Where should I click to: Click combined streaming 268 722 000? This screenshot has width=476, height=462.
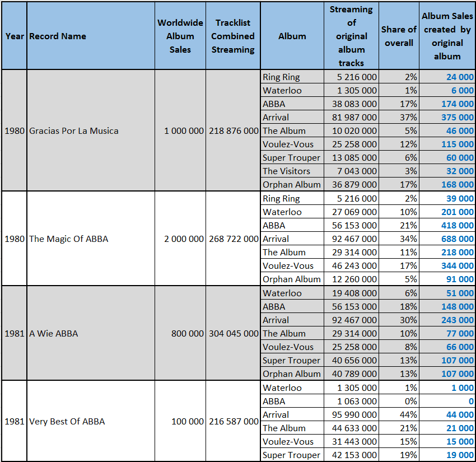[234, 239]
